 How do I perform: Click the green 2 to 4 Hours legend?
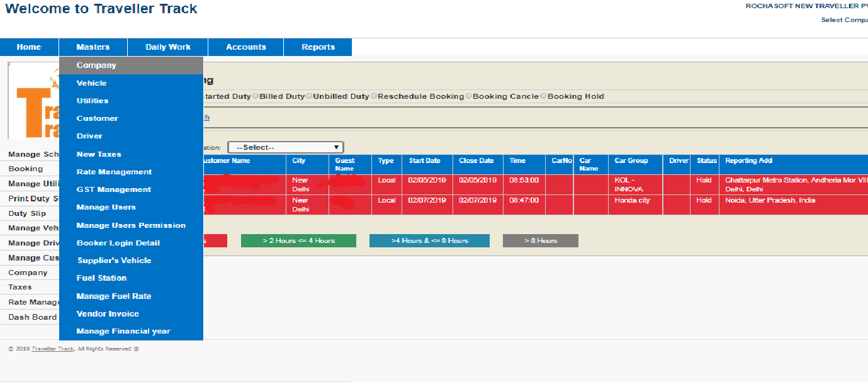pos(298,241)
